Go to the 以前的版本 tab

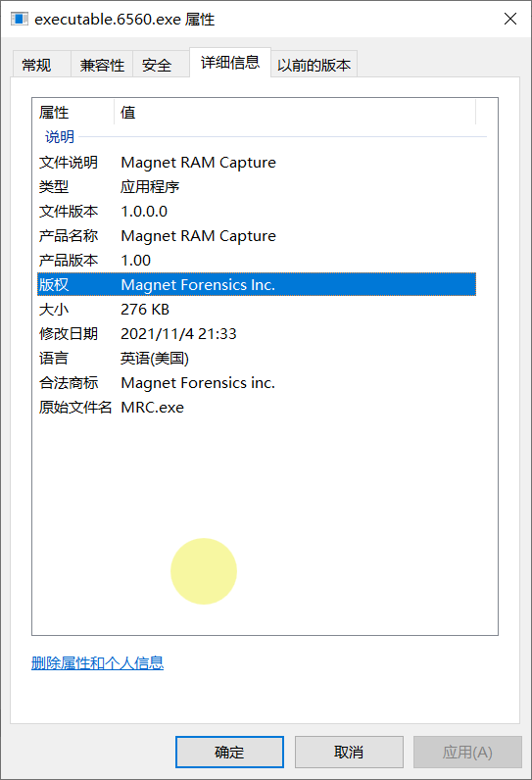314,65
